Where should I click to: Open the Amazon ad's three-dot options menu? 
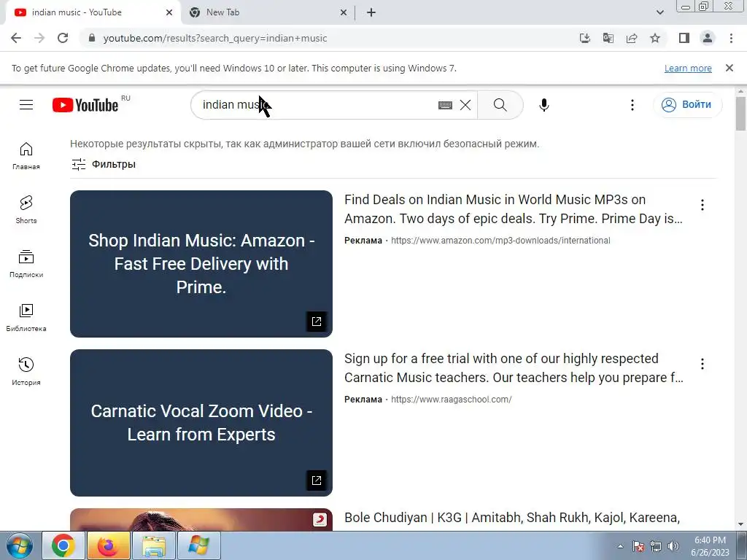click(x=703, y=205)
